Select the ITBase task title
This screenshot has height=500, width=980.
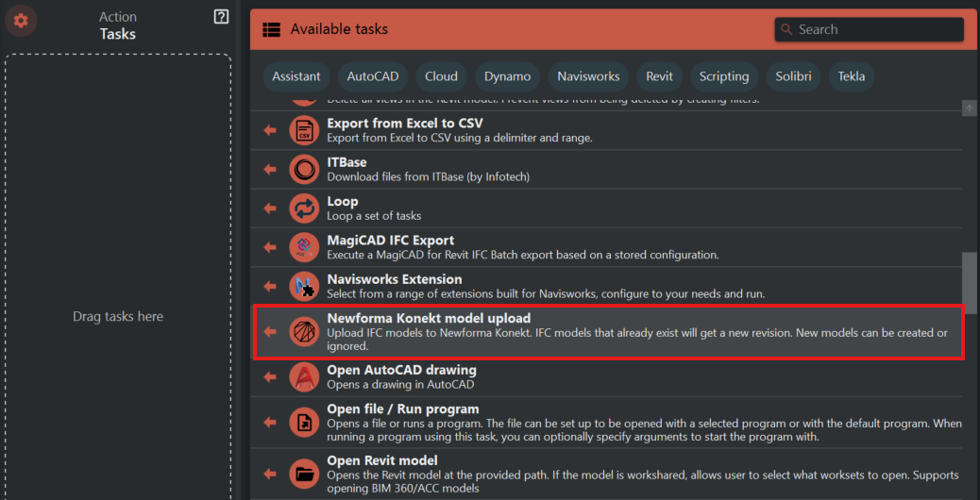(346, 162)
